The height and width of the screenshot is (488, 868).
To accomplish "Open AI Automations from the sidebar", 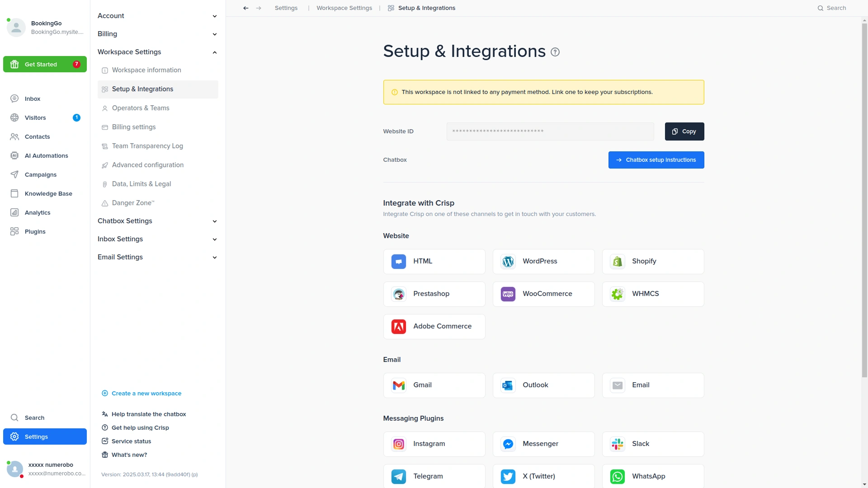I will 46,156.
